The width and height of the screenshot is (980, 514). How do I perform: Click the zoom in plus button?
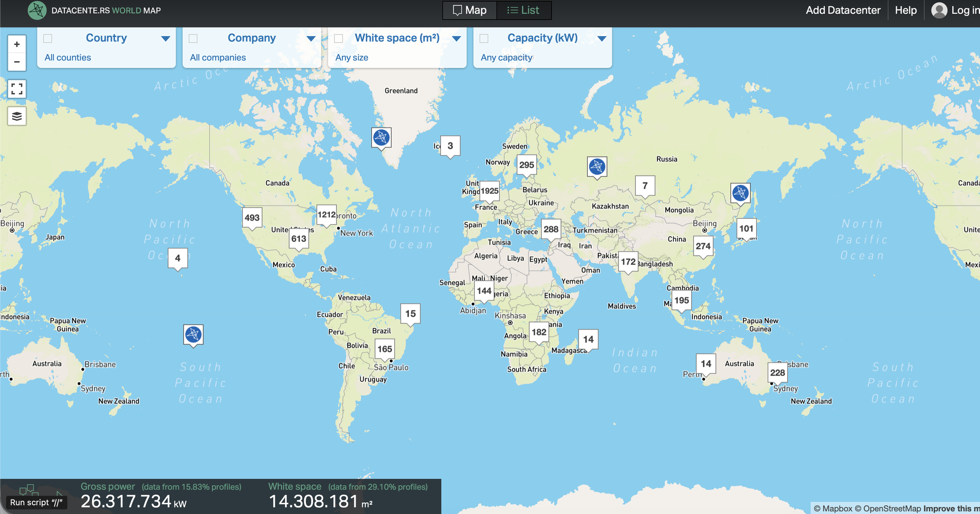click(17, 44)
